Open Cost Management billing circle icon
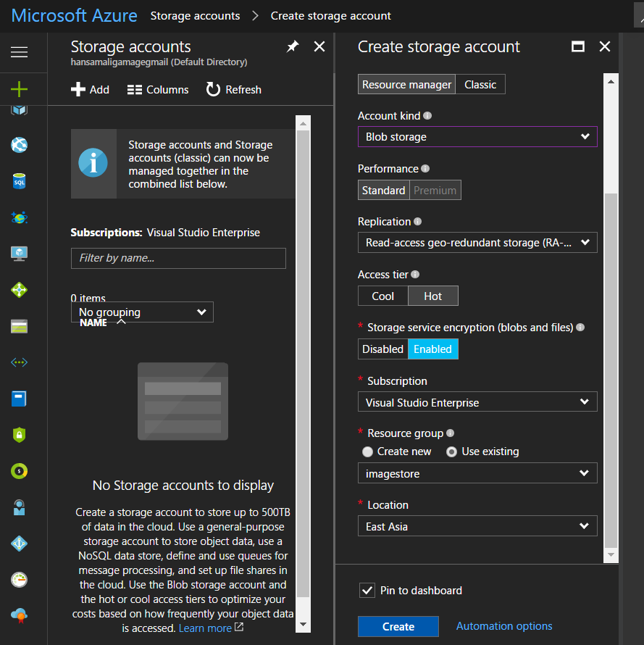Screen dimensions: 644x645 tap(20, 471)
